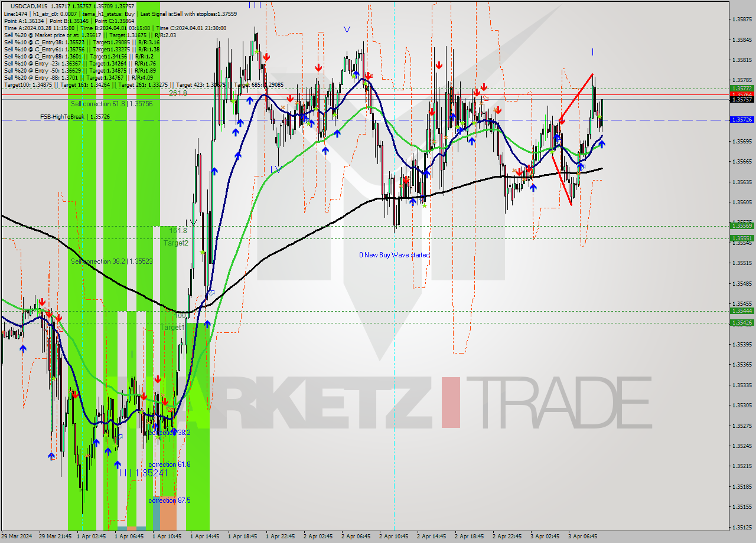The image size is (756, 543).
Task: Click the 1.35245 price axis value
Action: [742, 446]
